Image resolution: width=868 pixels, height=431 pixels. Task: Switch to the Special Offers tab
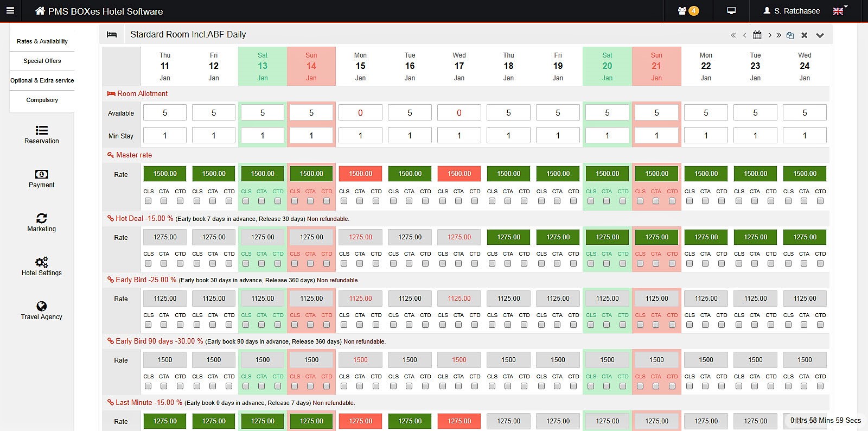[x=42, y=61]
